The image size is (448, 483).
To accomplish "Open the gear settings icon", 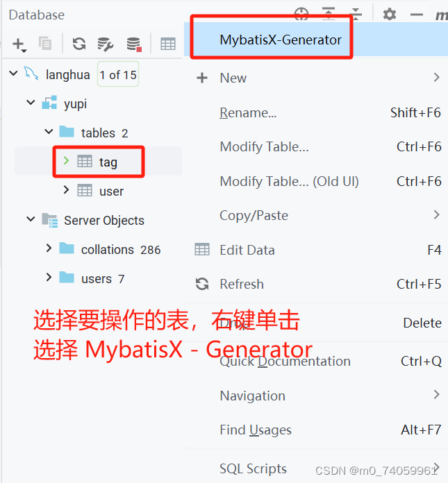I will [390, 15].
